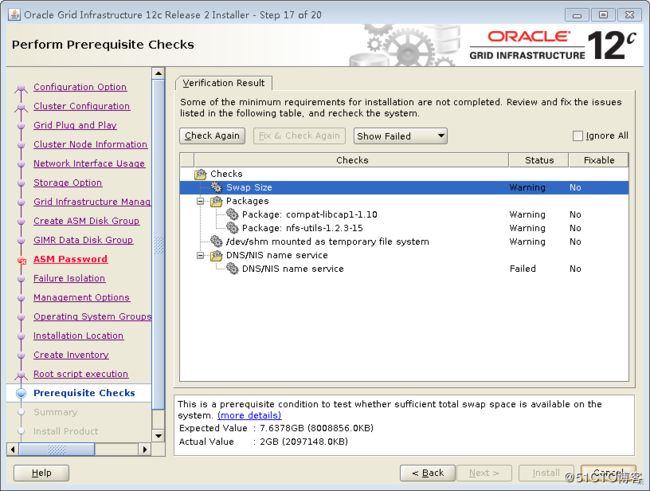Image resolution: width=650 pixels, height=491 pixels.
Task: Go to Storage Option step
Action: 68,182
